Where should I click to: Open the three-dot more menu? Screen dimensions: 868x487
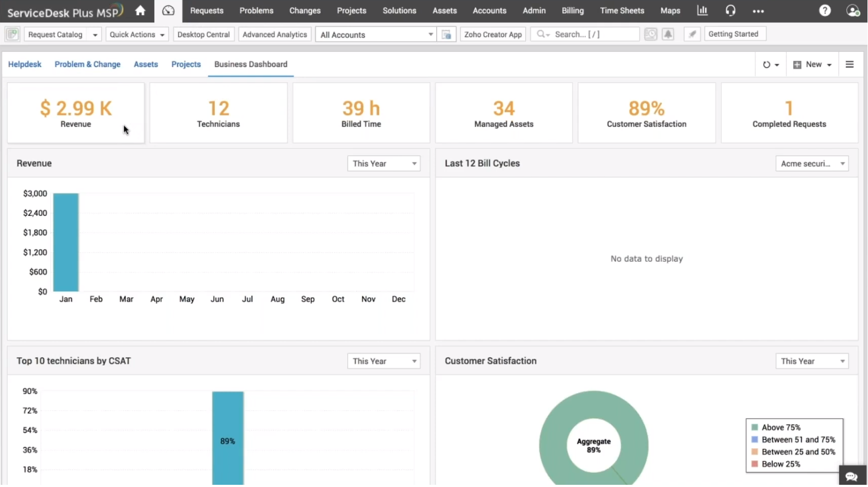point(758,11)
